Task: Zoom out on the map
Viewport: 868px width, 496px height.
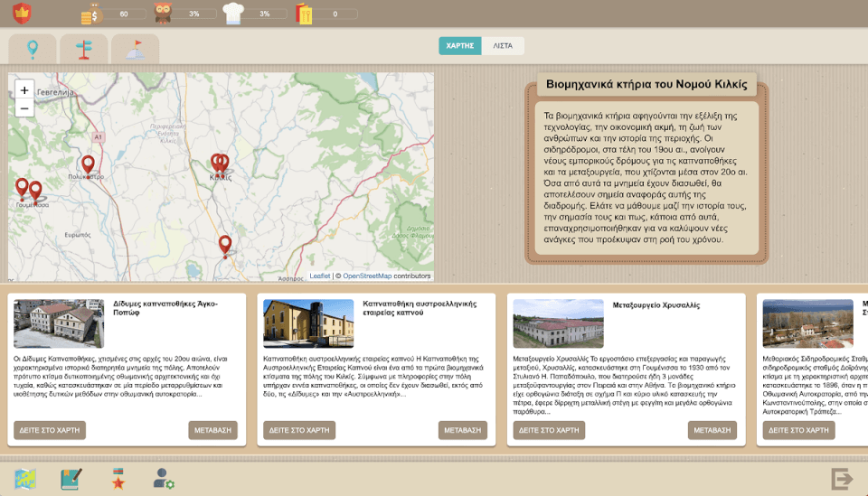Action: 24,108
